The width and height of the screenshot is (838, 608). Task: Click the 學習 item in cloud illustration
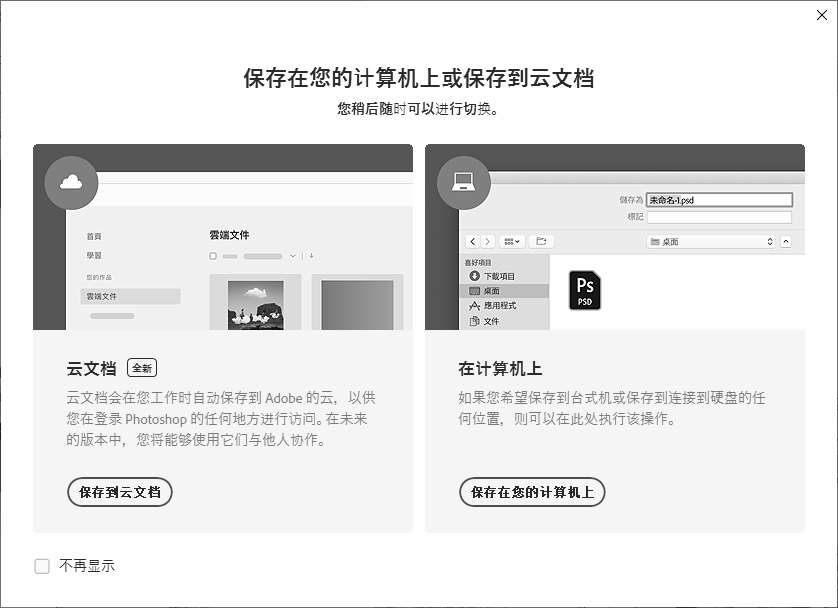(x=94, y=255)
